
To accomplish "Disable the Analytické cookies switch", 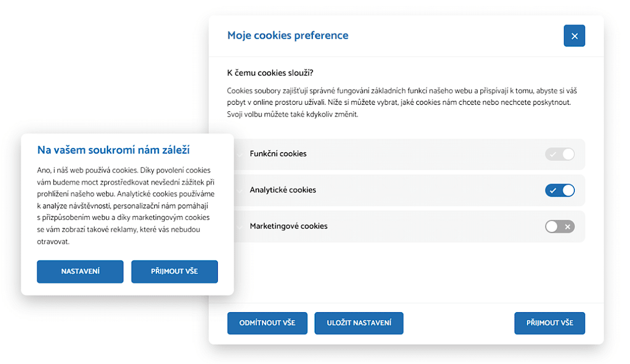I will 560,190.
